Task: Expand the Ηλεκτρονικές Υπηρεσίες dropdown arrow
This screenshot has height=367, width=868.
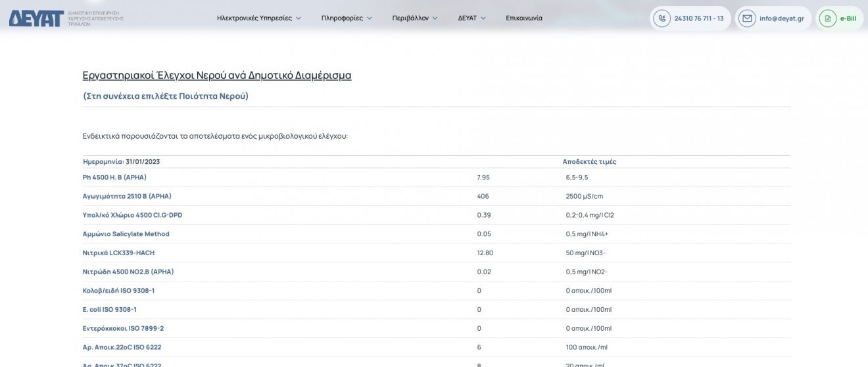Action: (299, 18)
